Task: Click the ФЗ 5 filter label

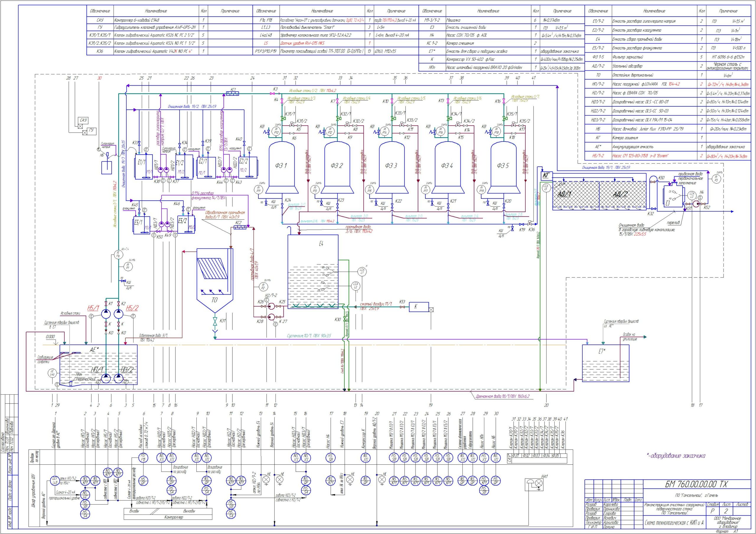Action: click(503, 166)
